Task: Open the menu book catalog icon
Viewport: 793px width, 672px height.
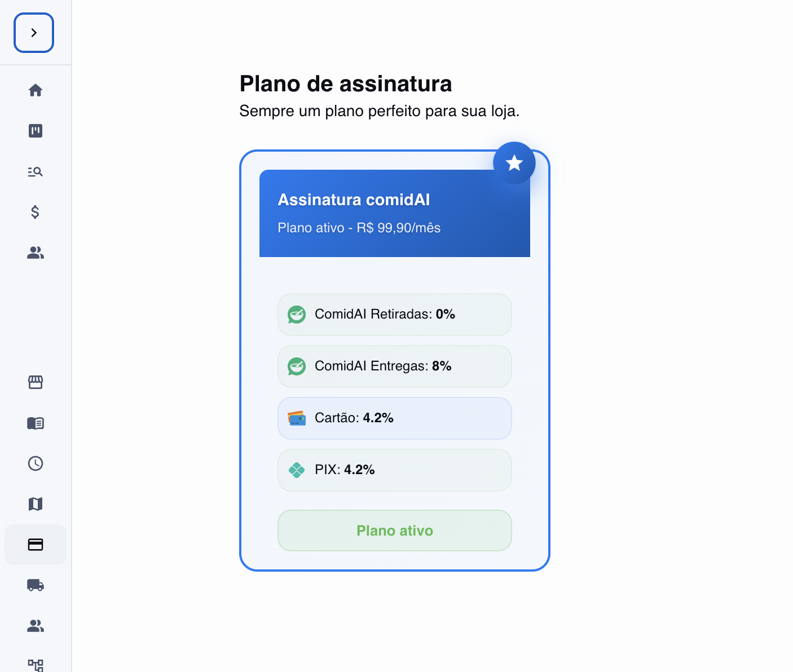Action: coord(35,423)
